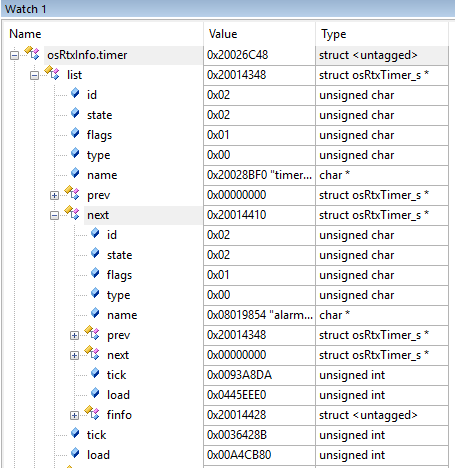
Task: Click the osRtxInfo.timer struct icon
Action: point(32,53)
